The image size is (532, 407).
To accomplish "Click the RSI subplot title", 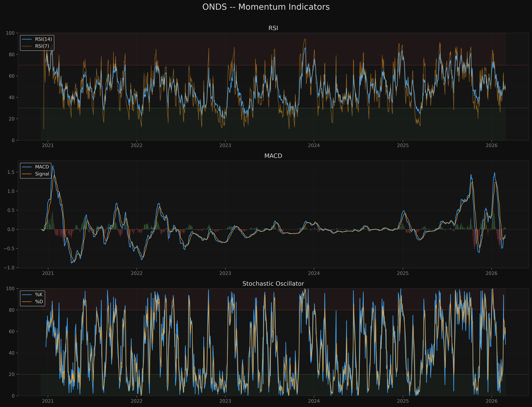I will point(273,28).
